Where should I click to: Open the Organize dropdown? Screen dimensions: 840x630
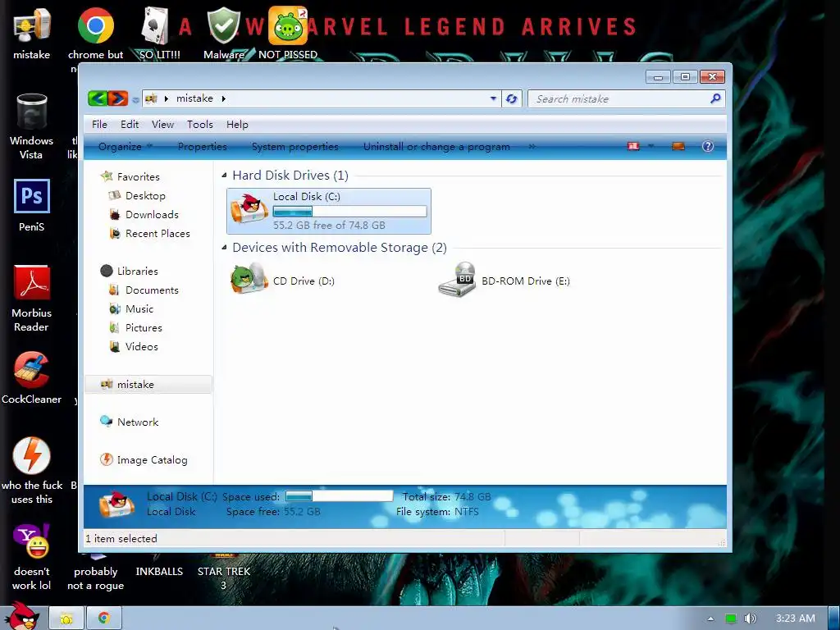(x=126, y=146)
